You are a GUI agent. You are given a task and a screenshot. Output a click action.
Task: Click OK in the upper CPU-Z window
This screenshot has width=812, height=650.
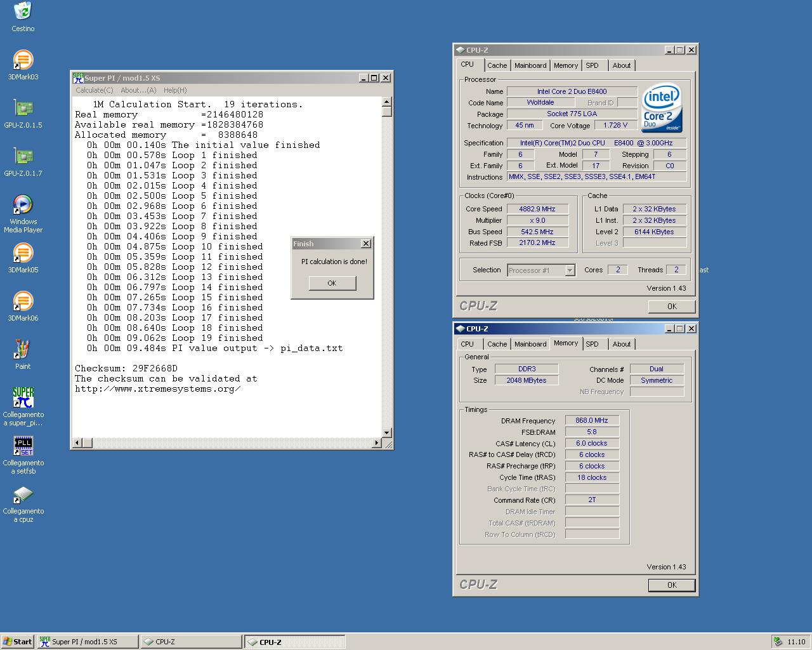pyautogui.click(x=672, y=307)
